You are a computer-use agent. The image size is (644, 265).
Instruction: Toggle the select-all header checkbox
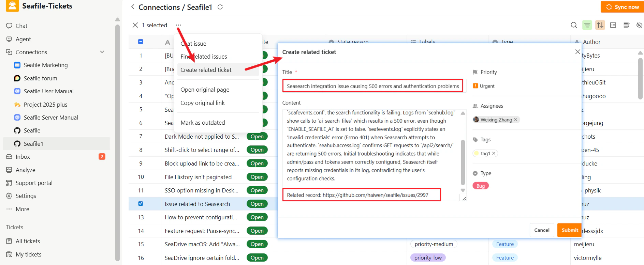tap(141, 42)
